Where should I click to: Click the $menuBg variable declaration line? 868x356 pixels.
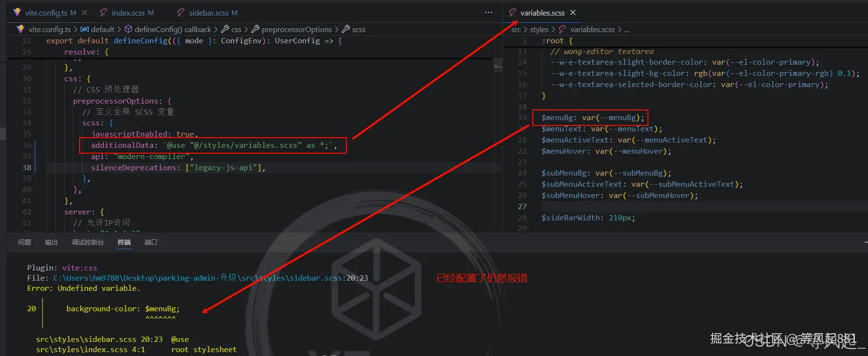click(x=593, y=117)
